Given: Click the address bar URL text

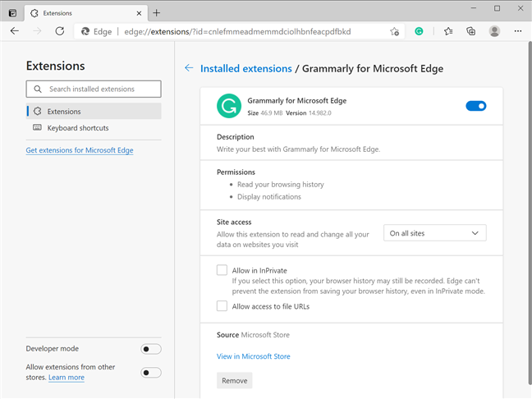Looking at the screenshot, I should pos(237,31).
